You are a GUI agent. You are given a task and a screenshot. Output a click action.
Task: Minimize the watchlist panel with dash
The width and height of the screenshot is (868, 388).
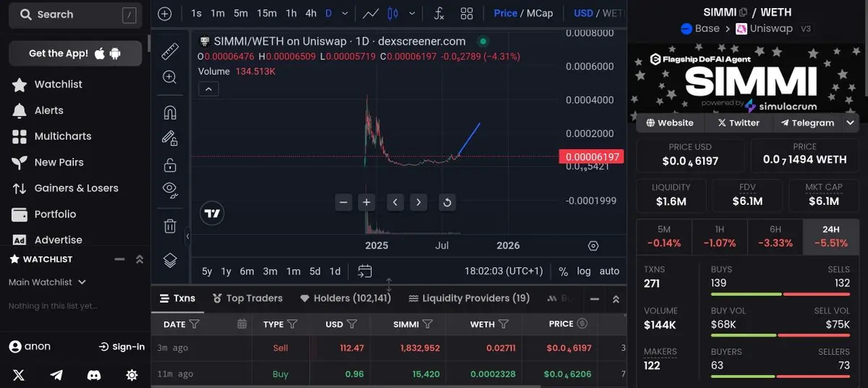pyautogui.click(x=119, y=259)
